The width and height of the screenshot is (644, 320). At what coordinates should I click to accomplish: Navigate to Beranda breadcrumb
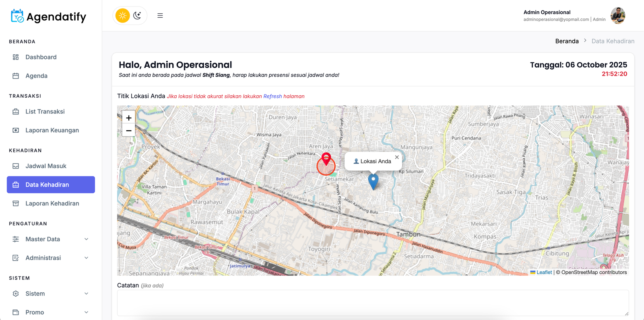pyautogui.click(x=567, y=41)
